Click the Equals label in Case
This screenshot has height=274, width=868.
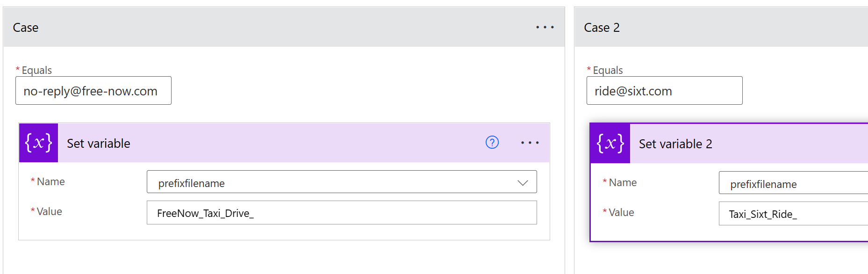36,70
